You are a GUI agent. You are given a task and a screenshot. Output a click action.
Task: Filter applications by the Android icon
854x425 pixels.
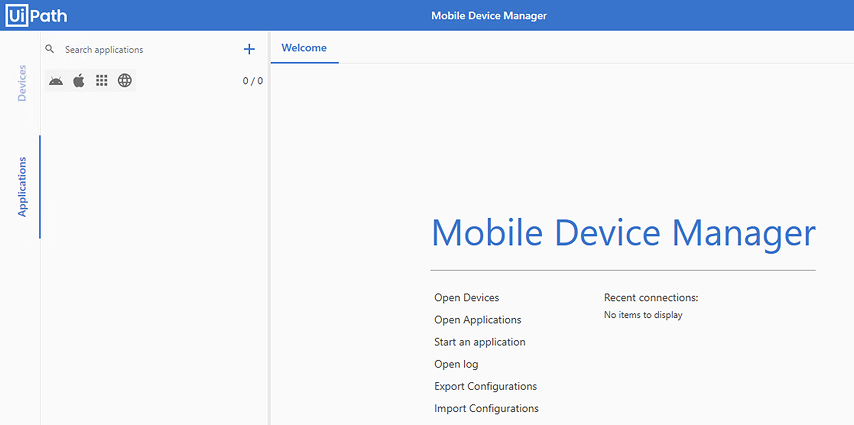[56, 81]
